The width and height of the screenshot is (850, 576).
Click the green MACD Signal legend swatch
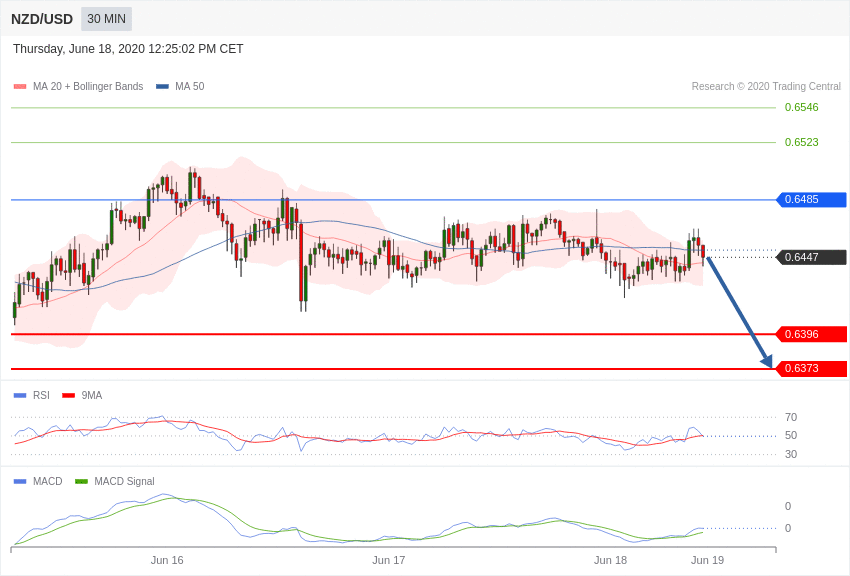81,482
